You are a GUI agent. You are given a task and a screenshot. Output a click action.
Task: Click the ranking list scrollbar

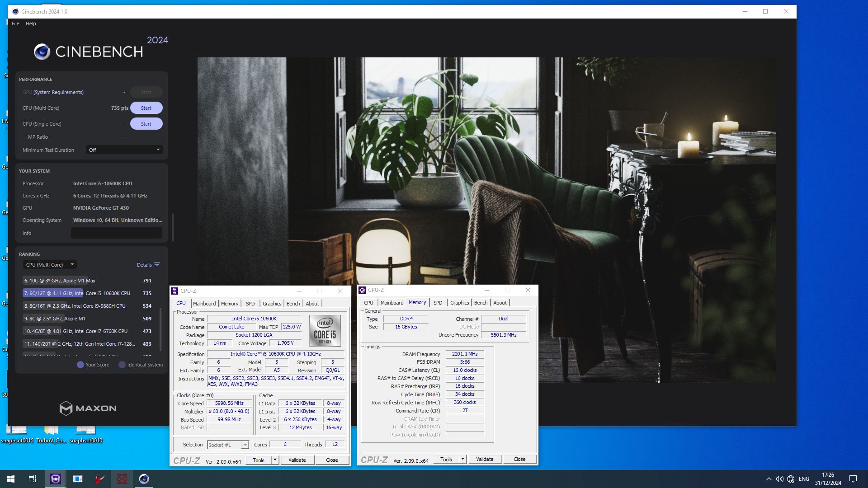[x=160, y=329]
